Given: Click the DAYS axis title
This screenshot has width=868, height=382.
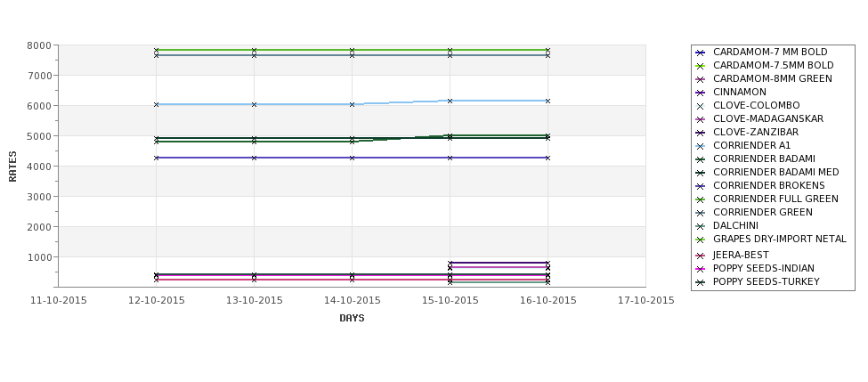Looking at the screenshot, I should 352,318.
